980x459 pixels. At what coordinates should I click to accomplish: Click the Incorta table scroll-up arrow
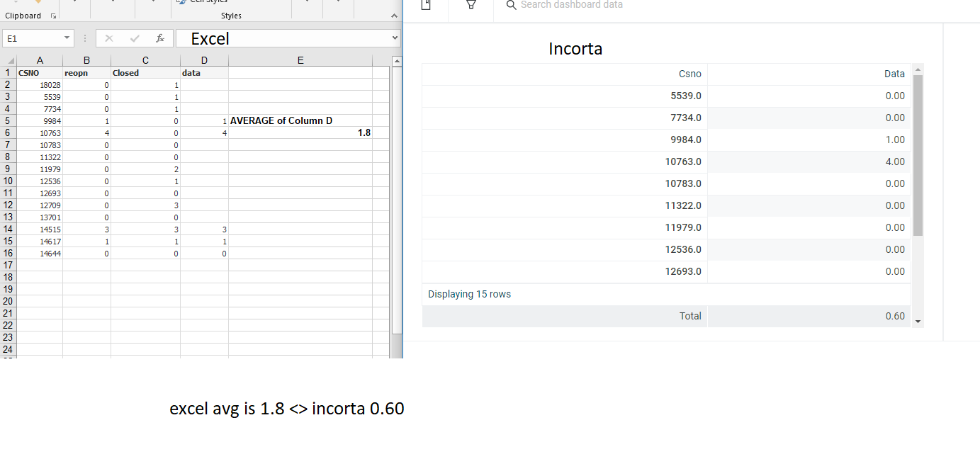click(x=918, y=69)
